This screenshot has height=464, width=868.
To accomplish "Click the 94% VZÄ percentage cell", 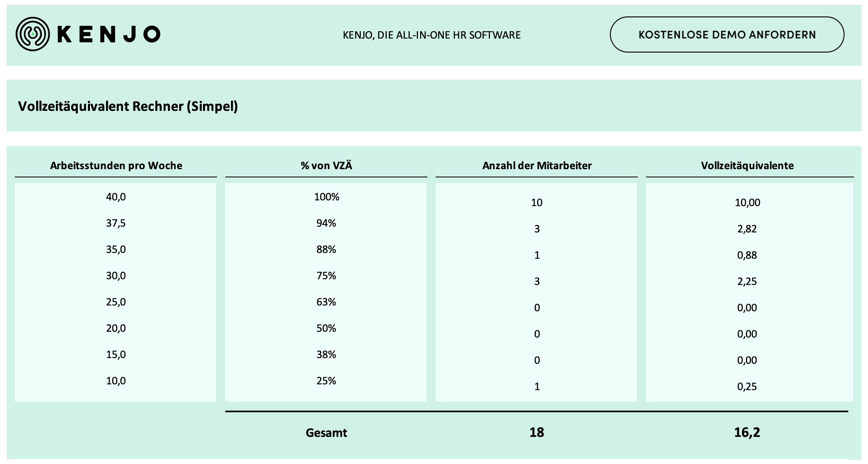I will click(326, 223).
